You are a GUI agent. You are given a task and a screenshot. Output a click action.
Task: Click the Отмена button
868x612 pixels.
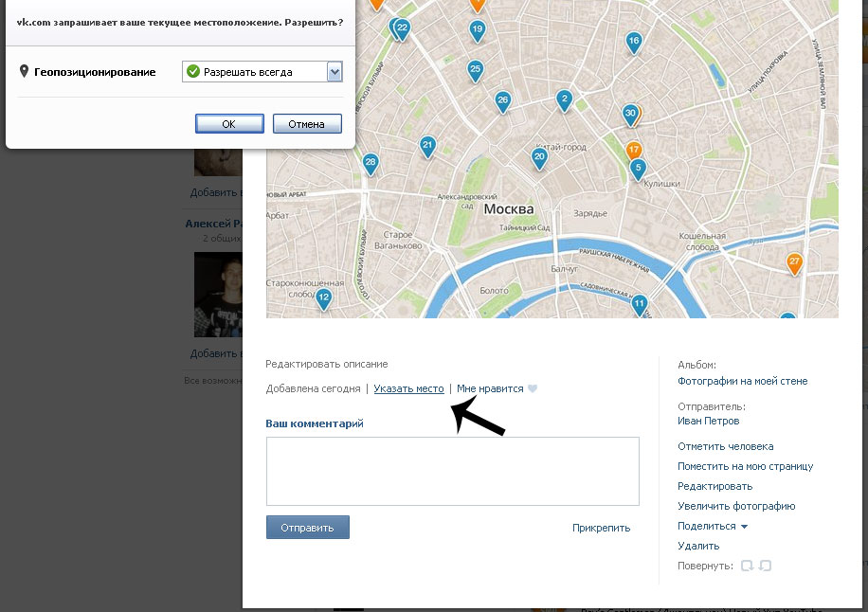pyautogui.click(x=307, y=124)
